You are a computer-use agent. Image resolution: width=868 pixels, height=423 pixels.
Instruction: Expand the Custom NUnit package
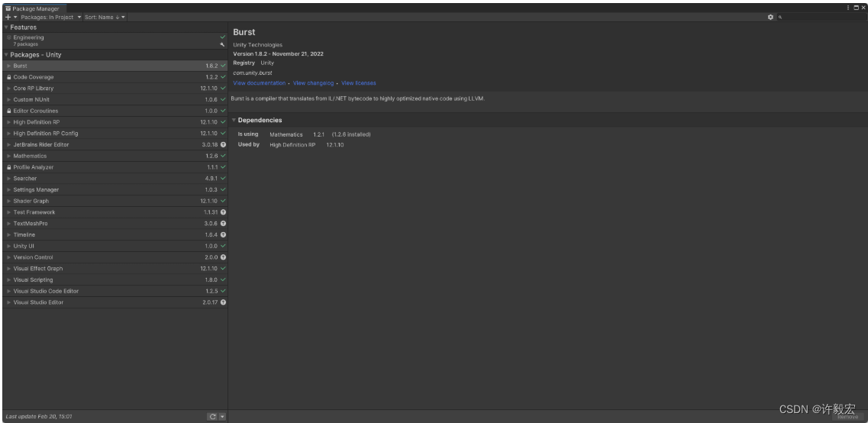click(9, 100)
